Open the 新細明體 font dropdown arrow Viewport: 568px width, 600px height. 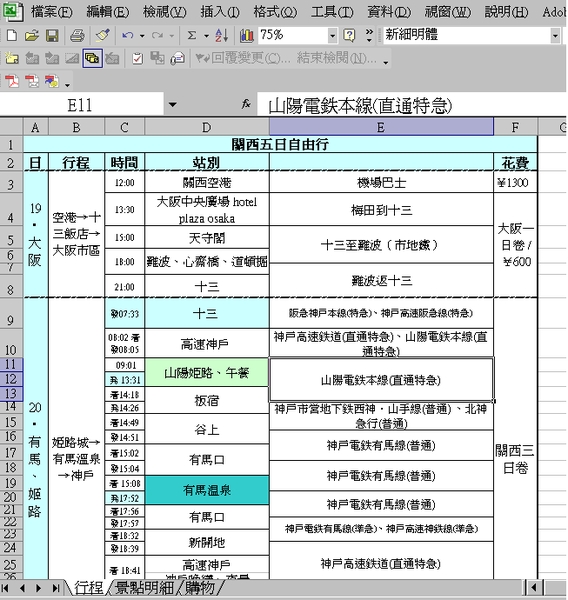click(555, 36)
